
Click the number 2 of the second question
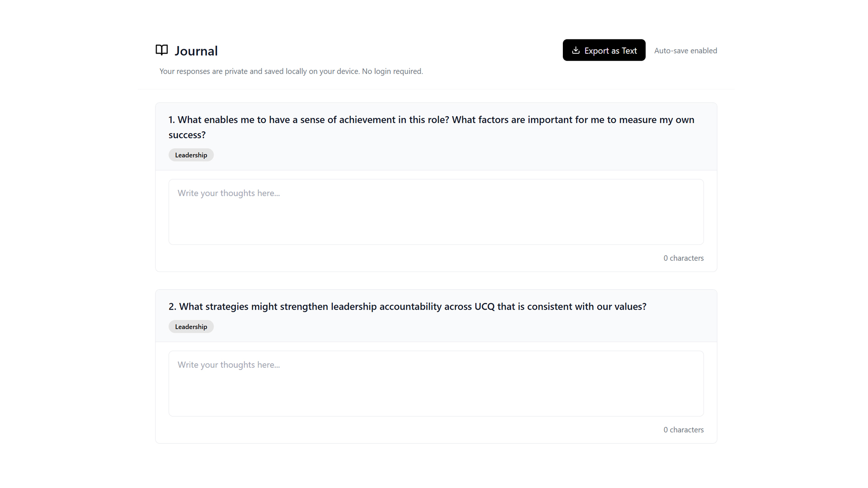[172, 307]
